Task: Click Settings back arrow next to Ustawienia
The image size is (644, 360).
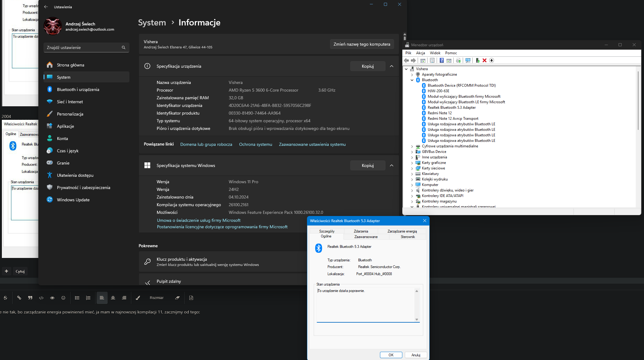Action: click(46, 7)
